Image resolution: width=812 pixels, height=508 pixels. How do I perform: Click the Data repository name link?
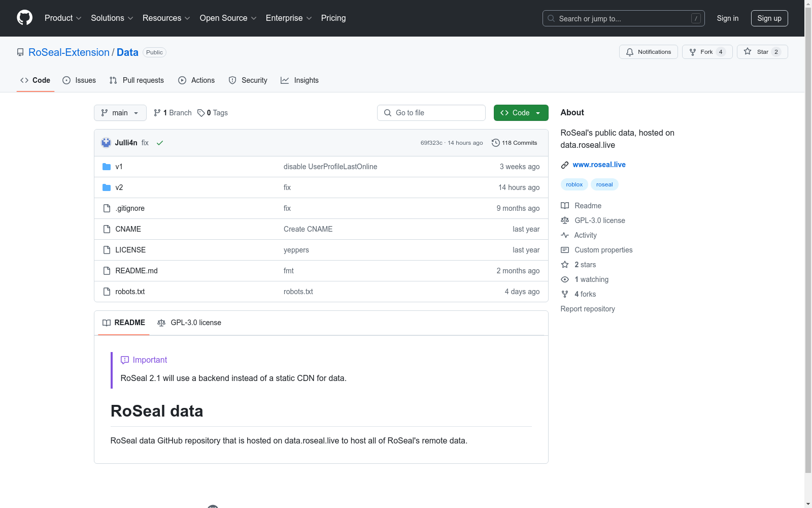coord(127,52)
